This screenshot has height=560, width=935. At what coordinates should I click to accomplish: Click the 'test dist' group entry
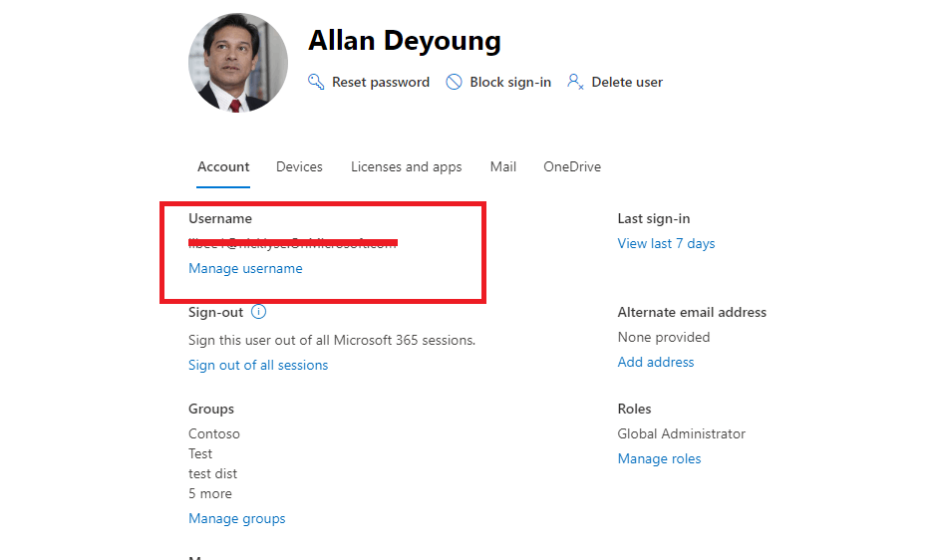click(213, 473)
